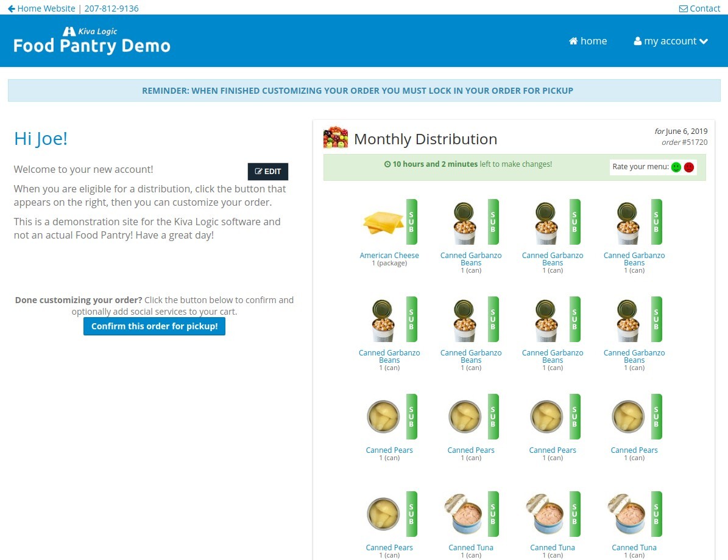728x560 pixels.
Task: Click the 'Done customizing your order?' text
Action: (79, 300)
